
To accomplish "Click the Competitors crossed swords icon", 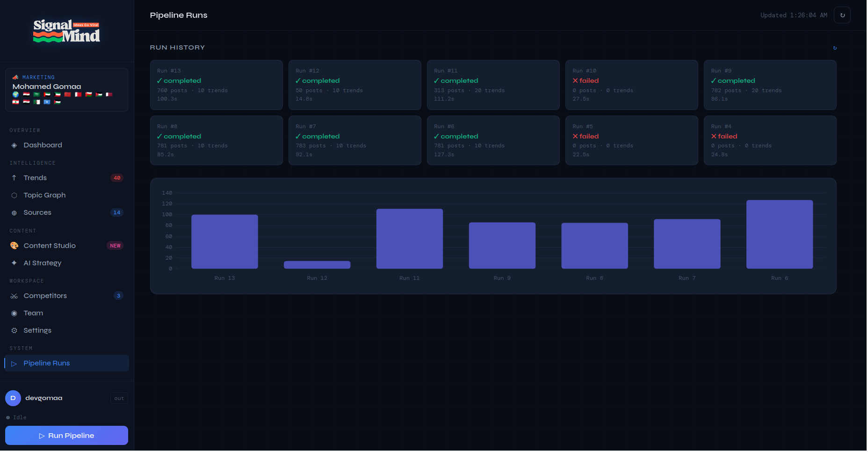I will [x=14, y=296].
